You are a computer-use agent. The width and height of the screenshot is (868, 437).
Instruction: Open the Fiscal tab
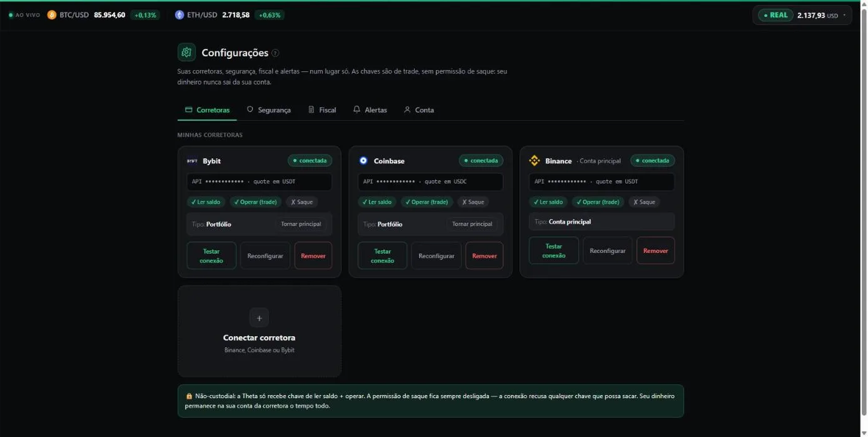[x=322, y=110]
